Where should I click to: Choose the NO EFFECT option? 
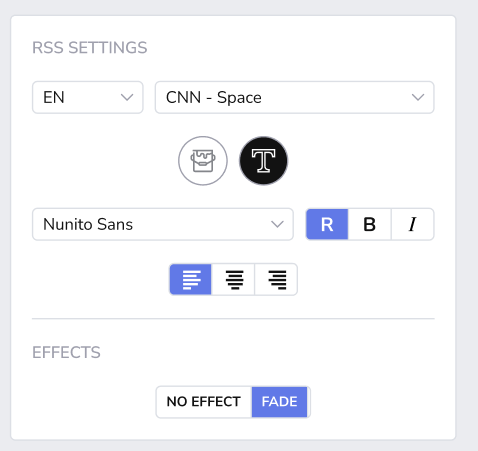204,402
